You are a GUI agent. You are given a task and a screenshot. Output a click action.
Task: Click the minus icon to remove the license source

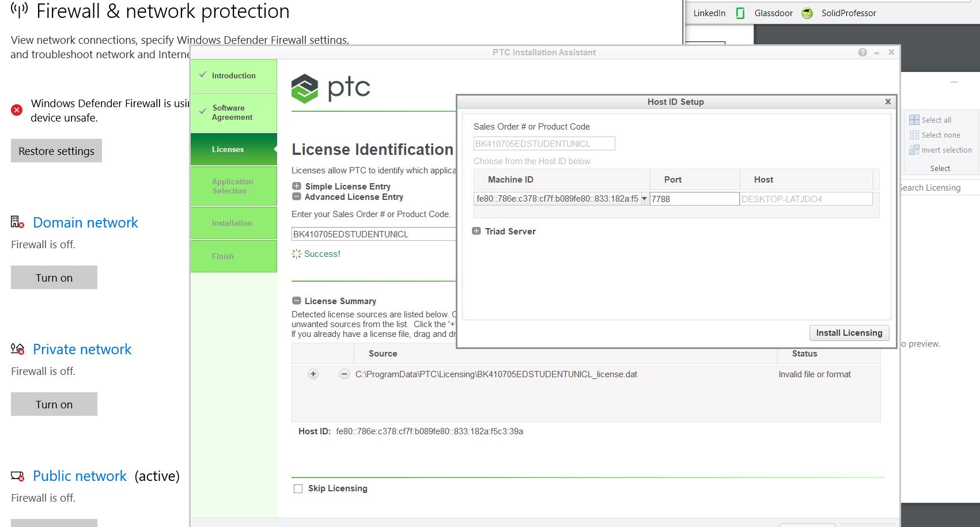point(344,374)
